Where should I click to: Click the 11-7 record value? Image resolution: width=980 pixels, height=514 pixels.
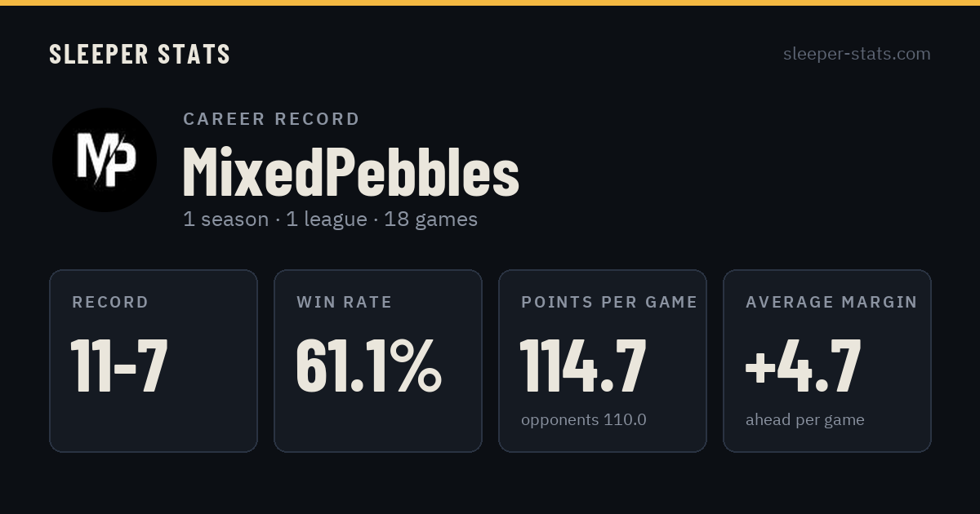point(119,366)
